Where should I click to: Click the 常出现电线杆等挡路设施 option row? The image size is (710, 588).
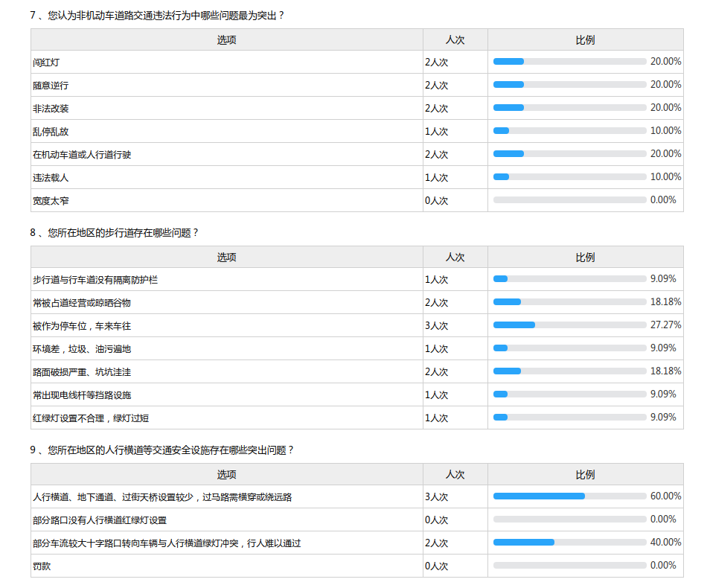(82, 395)
